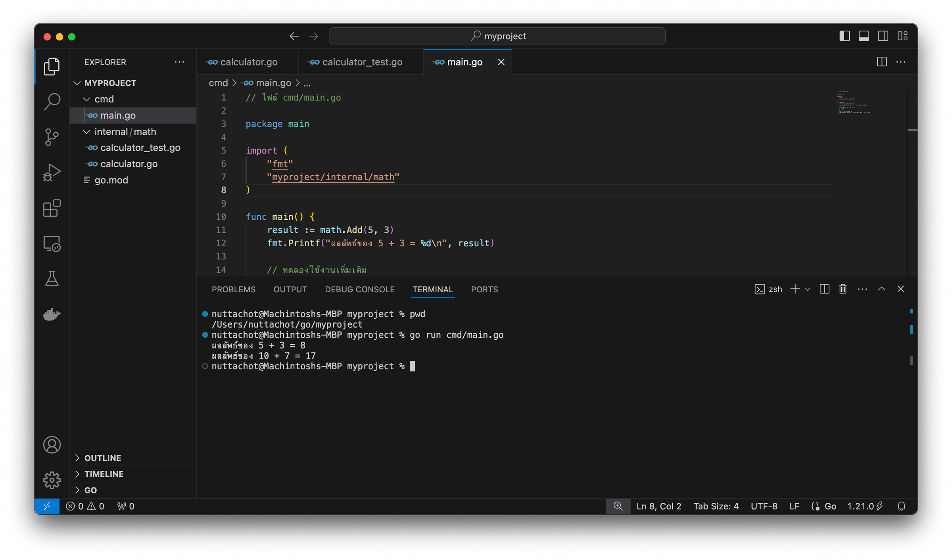Screen dimensions: 952x560
Task: Open the Source Control view
Action: tap(52, 137)
